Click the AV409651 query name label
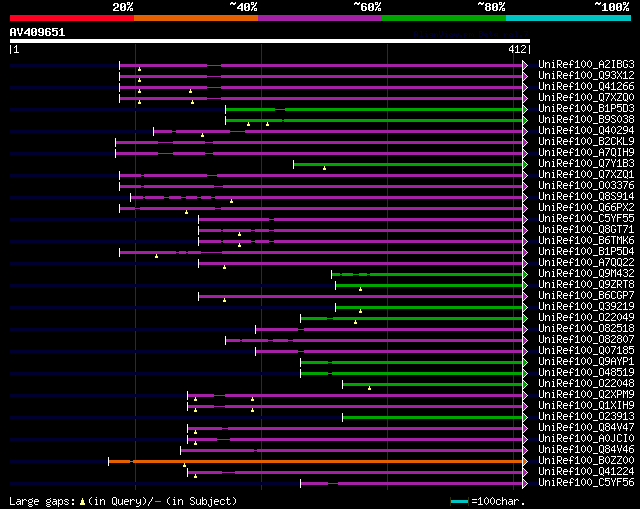 pos(38,32)
